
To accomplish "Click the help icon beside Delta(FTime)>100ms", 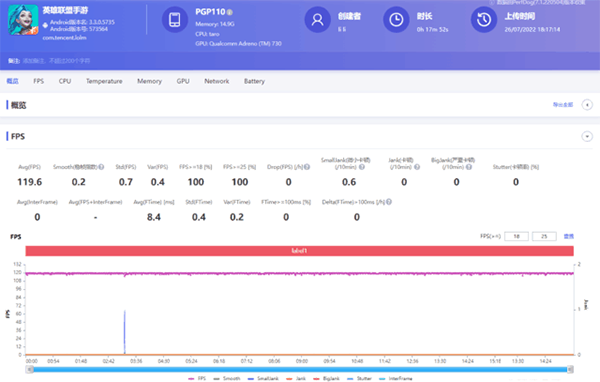I will [x=389, y=202].
